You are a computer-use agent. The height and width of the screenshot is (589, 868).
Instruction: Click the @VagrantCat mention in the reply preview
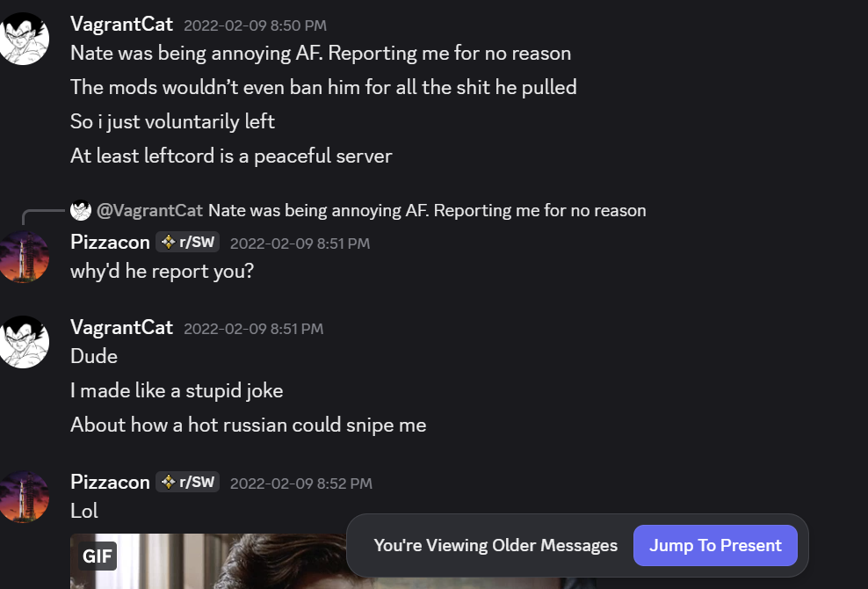pyautogui.click(x=149, y=210)
